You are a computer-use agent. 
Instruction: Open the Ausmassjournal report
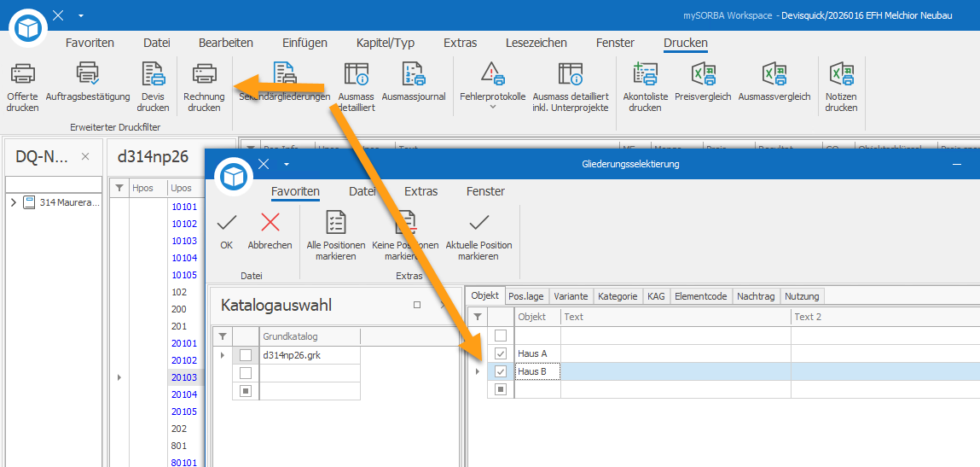tap(413, 82)
